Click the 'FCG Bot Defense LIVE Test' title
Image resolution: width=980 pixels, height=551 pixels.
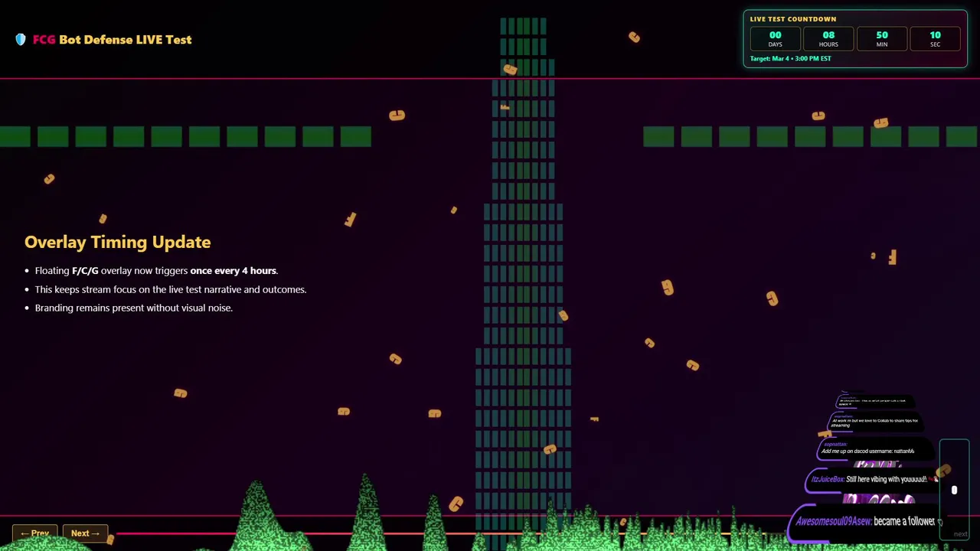click(x=112, y=40)
